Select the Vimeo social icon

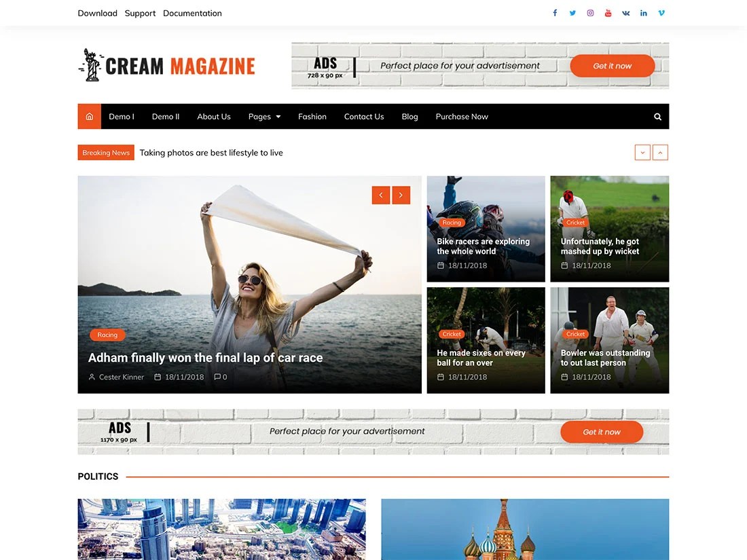coord(661,12)
